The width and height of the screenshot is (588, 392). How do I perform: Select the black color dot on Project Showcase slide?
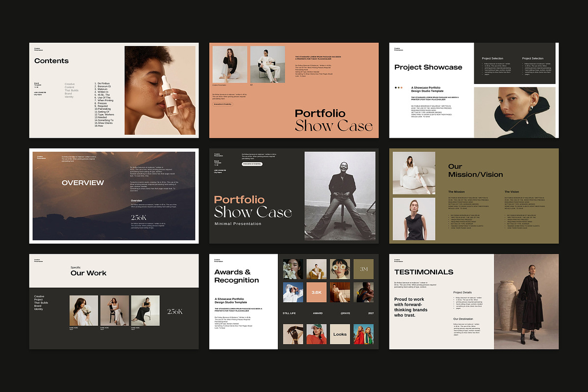[396, 88]
